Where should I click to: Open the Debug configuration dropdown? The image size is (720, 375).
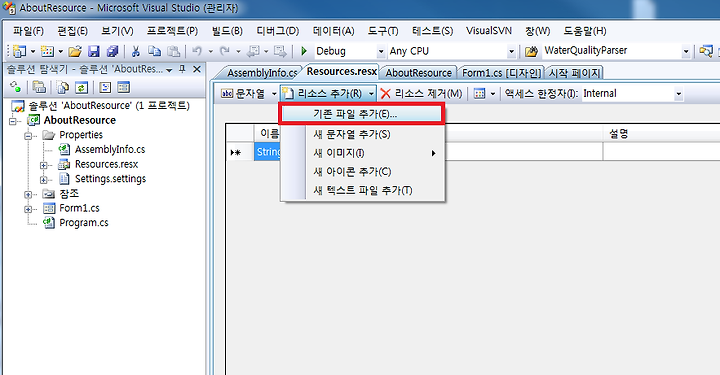(381, 51)
